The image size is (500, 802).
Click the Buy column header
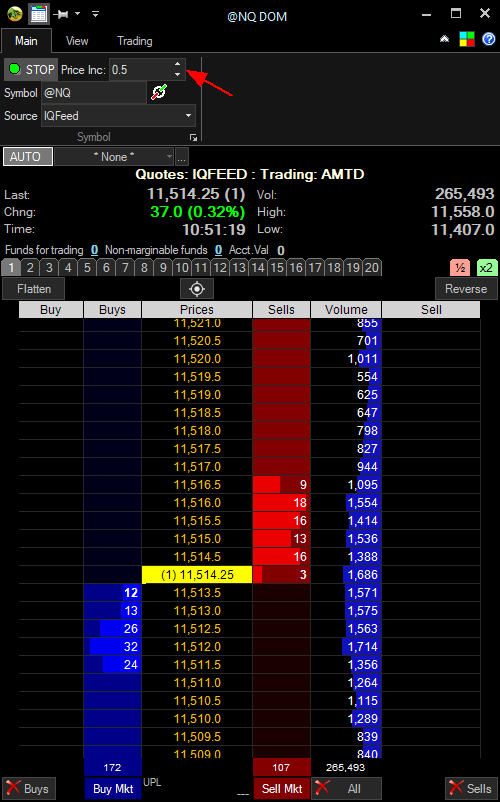pyautogui.click(x=51, y=309)
